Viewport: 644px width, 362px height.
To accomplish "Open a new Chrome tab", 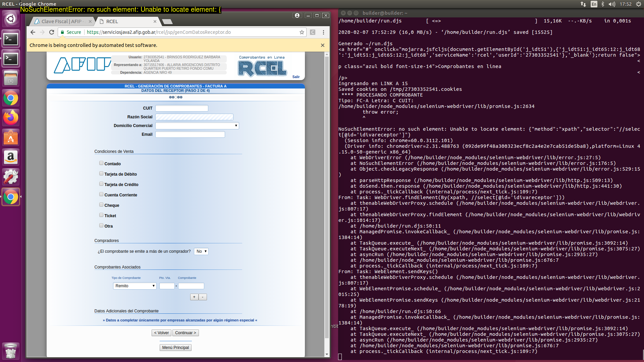I will [167, 22].
